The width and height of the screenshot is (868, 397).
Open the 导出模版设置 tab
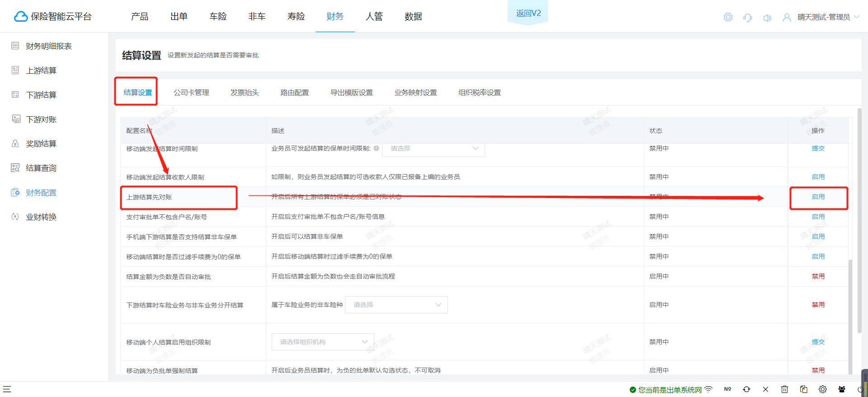click(x=352, y=92)
